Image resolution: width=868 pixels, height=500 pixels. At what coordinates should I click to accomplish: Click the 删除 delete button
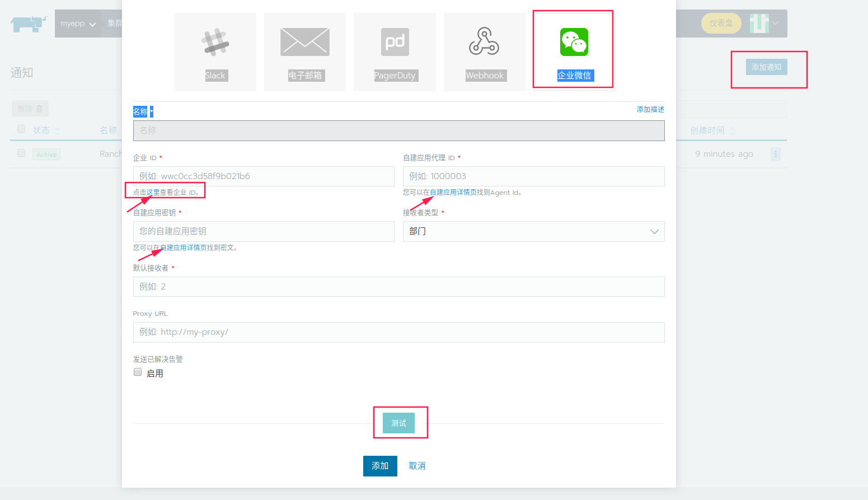click(x=30, y=109)
